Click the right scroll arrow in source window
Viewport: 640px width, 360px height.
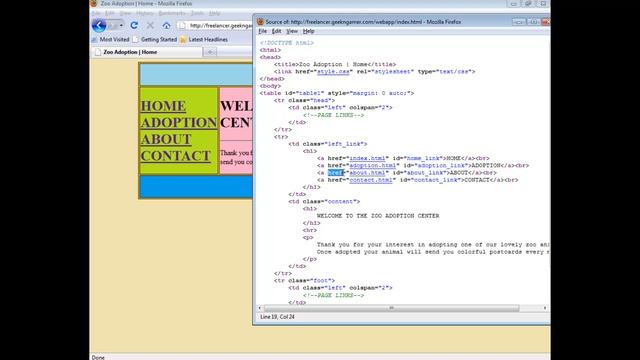click(545, 308)
